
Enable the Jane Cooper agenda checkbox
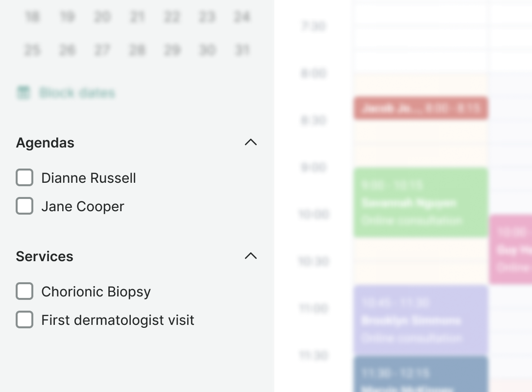tap(24, 206)
